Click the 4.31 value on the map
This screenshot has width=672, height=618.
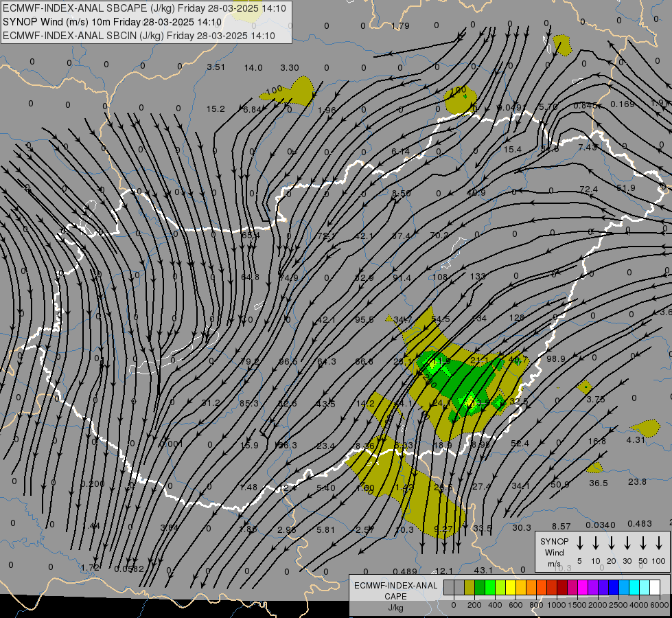click(x=636, y=440)
